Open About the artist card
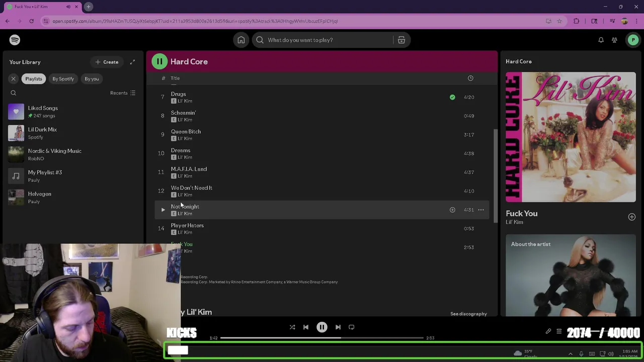This screenshot has width=644, height=362. tap(571, 276)
